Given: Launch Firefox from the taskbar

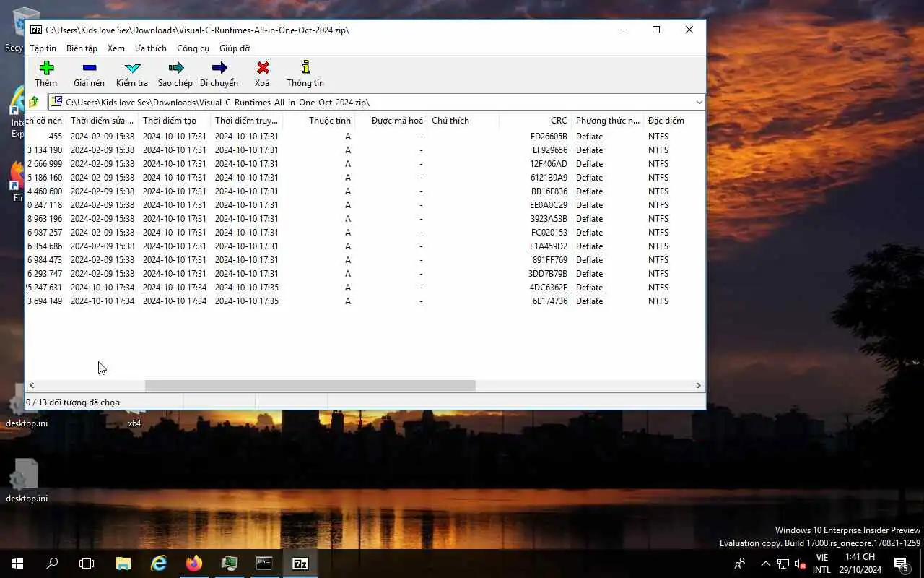Looking at the screenshot, I should point(194,564).
